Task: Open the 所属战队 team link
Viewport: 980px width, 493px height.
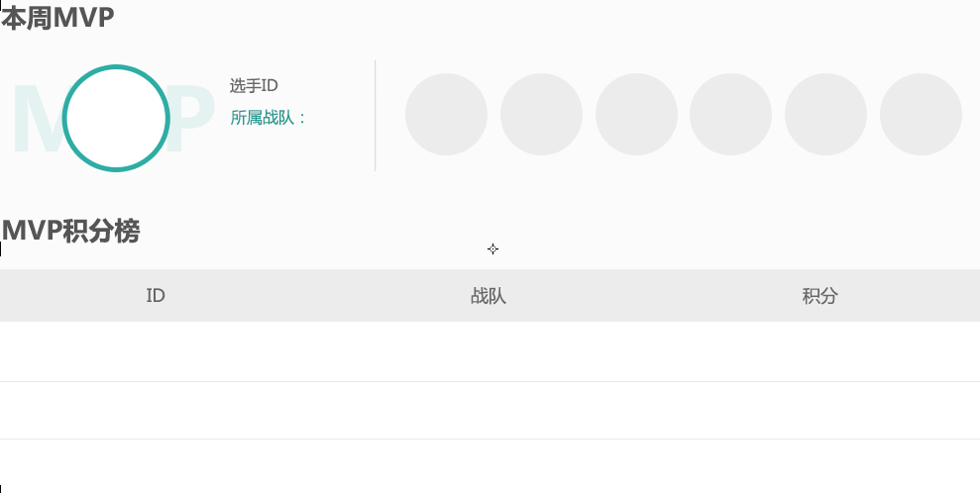Action: pos(269,118)
